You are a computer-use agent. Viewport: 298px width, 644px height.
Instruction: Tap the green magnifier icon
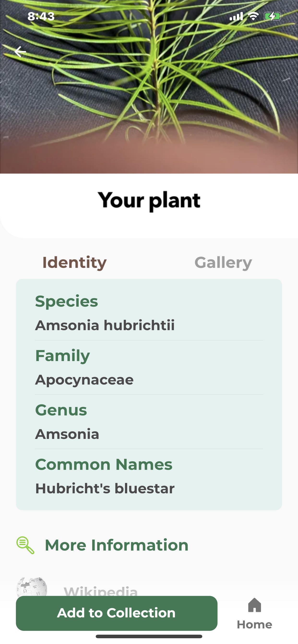pyautogui.click(x=25, y=545)
